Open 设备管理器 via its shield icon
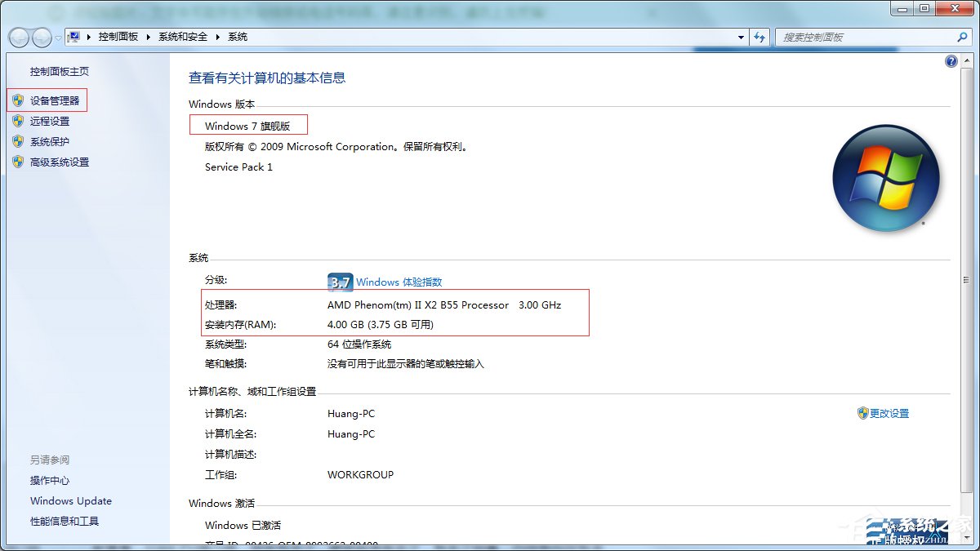Viewport: 980px width, 551px height. 19,100
